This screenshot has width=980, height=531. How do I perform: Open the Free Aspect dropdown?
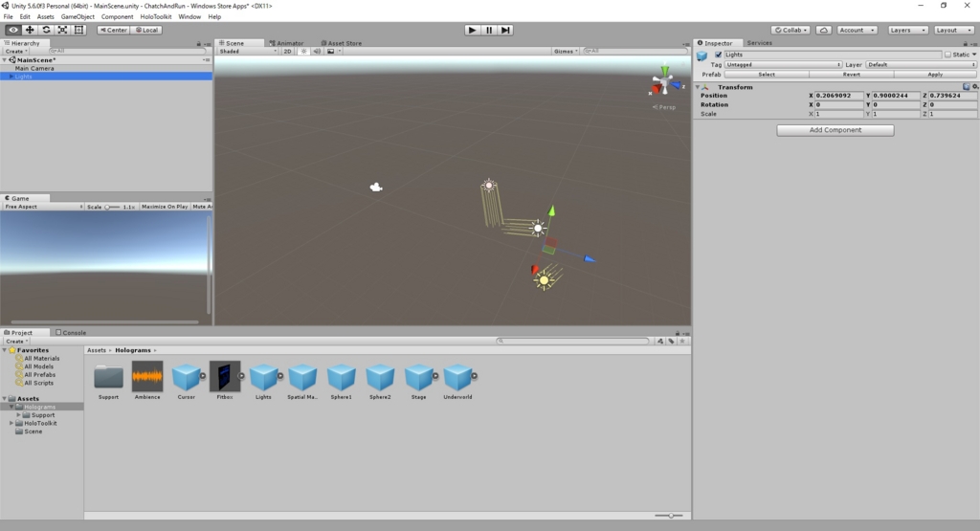coord(43,207)
